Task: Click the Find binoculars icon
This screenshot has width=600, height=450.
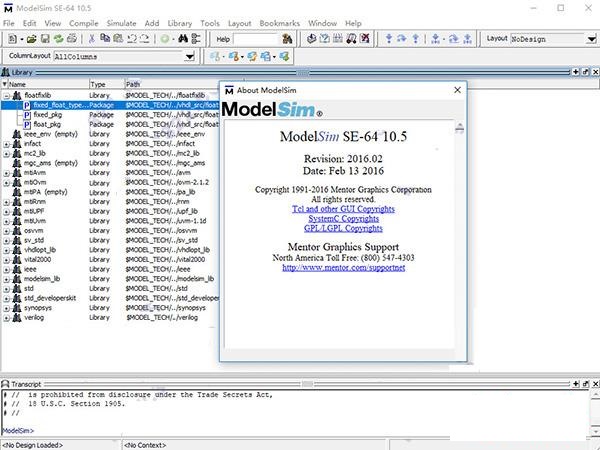Action: pyautogui.click(x=183, y=39)
